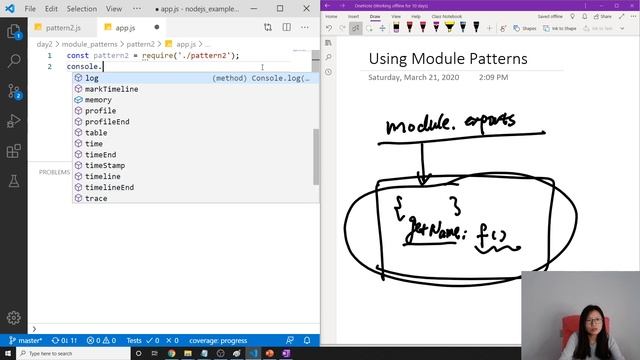
Task: Select the yellow highlighter in OneNote
Action: [x=449, y=27]
